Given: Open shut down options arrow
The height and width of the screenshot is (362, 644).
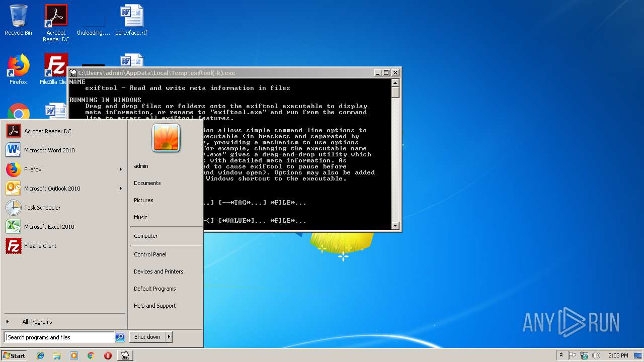Looking at the screenshot, I should (169, 337).
